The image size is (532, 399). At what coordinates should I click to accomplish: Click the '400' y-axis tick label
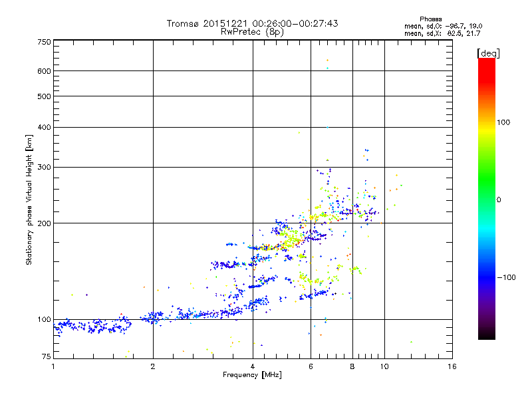44,128
